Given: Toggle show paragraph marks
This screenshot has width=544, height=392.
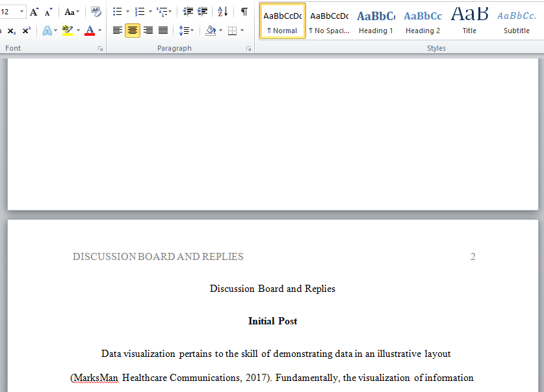Looking at the screenshot, I should 244,12.
